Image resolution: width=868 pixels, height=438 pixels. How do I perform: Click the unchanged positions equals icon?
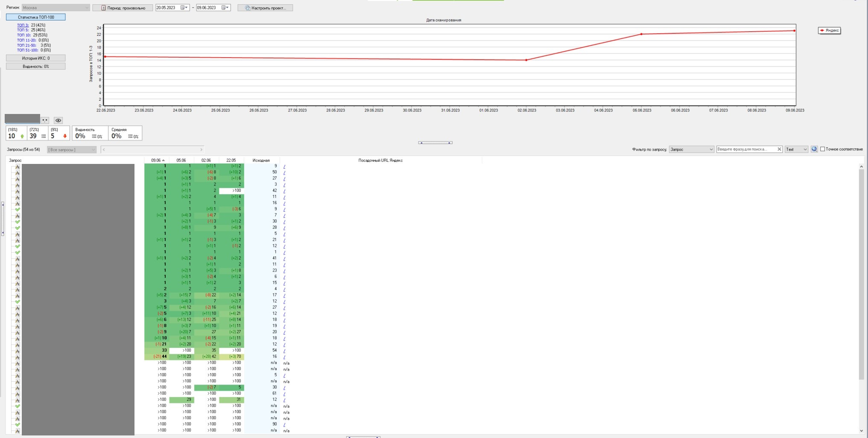pyautogui.click(x=44, y=136)
